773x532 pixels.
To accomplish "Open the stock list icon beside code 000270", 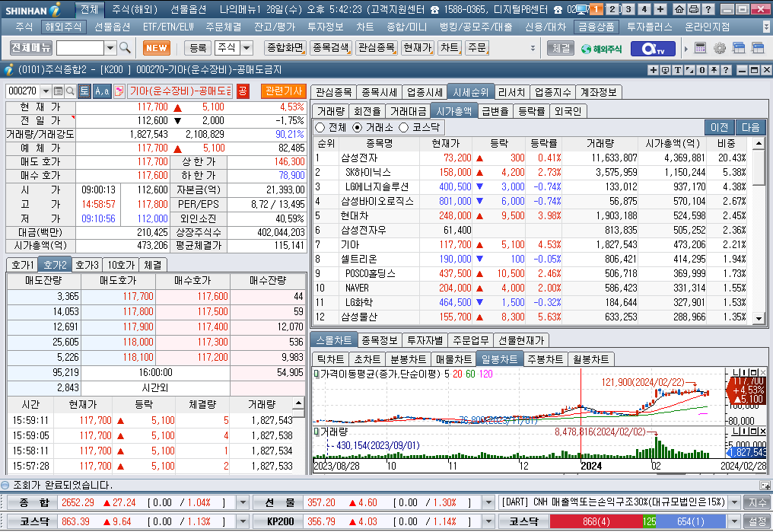I will tap(58, 91).
